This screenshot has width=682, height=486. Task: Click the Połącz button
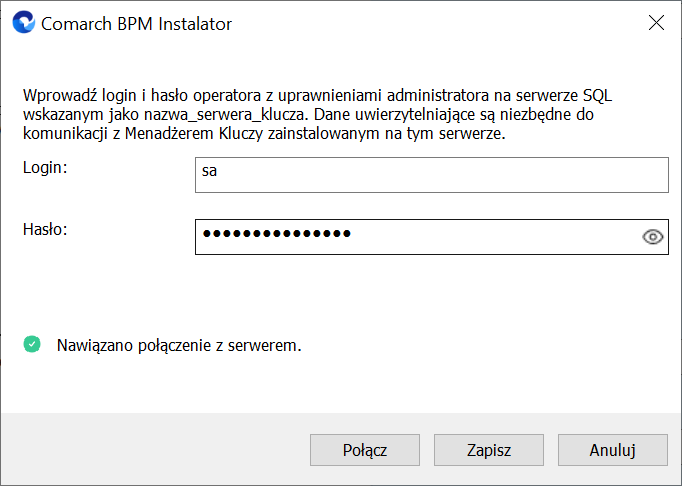(364, 450)
